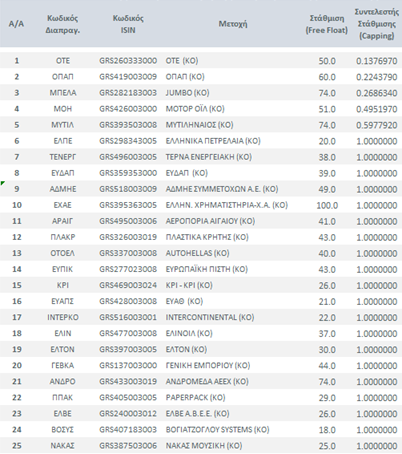The image size is (402, 454).
Task: Click capping value 0.4951970
Action: [377, 109]
